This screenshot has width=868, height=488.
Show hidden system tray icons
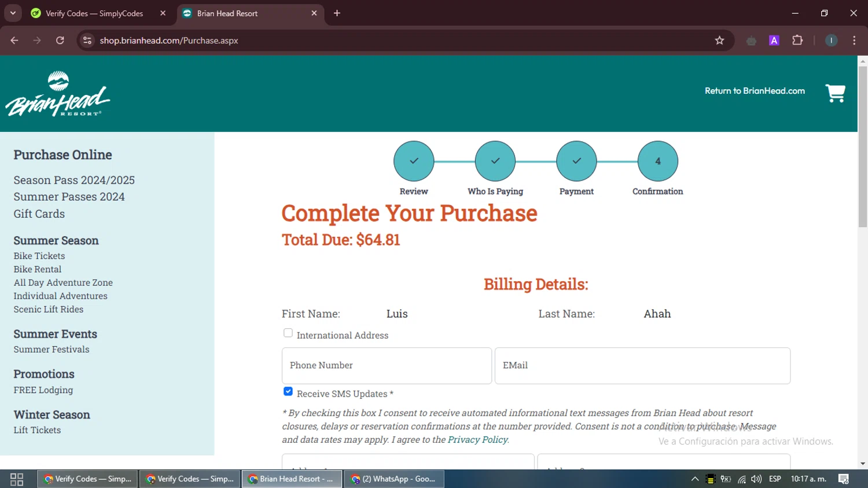695,479
